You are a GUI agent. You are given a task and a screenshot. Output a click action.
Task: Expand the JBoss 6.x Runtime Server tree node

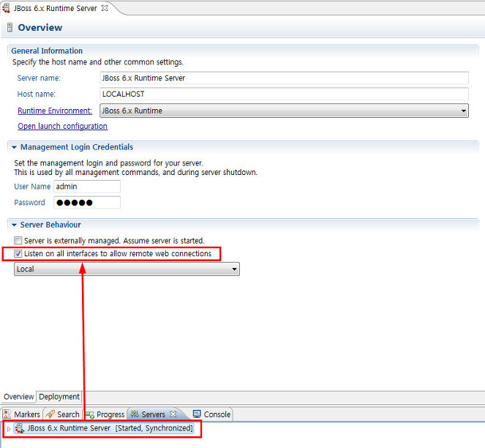click(9, 429)
